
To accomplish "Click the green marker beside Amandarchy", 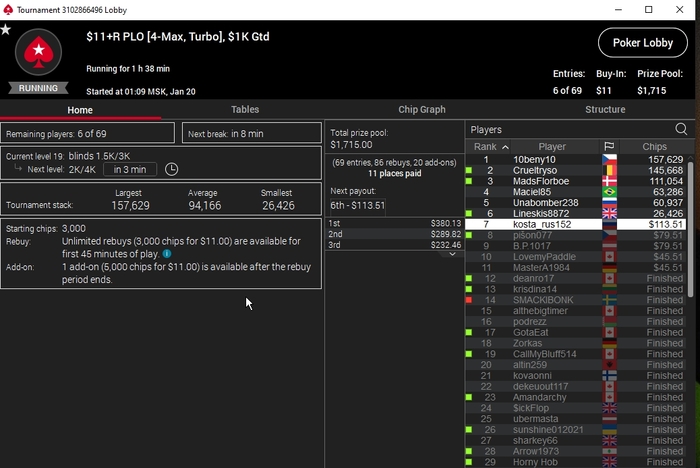I will point(469,397).
